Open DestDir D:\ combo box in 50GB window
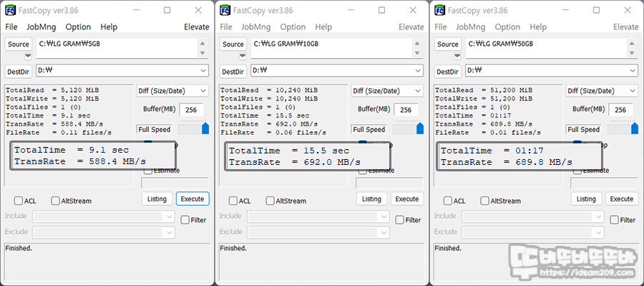 coord(552,70)
